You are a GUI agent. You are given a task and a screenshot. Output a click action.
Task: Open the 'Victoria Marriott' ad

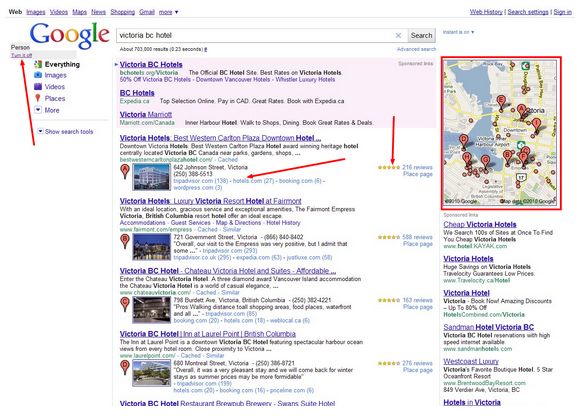[146, 114]
